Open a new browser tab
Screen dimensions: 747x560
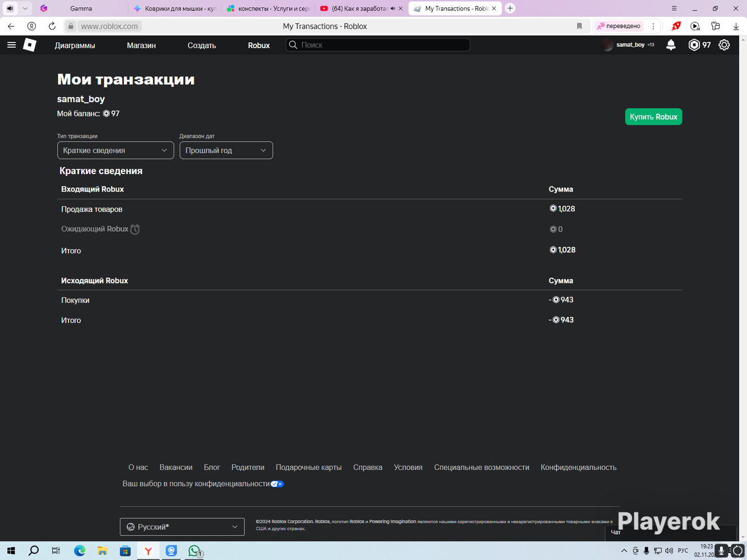coord(510,8)
